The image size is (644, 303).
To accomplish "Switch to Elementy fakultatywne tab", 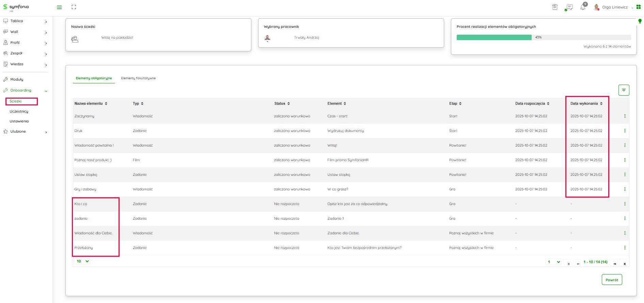I will click(x=138, y=78).
